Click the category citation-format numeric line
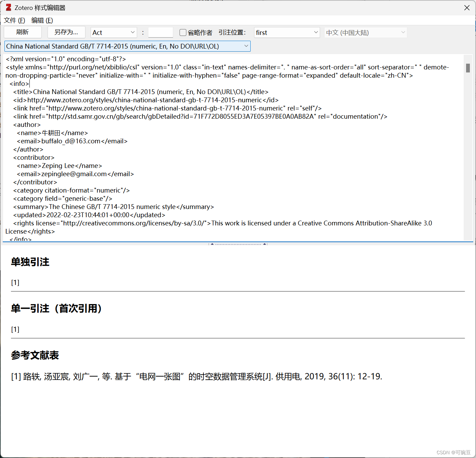476x458 pixels. (x=71, y=190)
